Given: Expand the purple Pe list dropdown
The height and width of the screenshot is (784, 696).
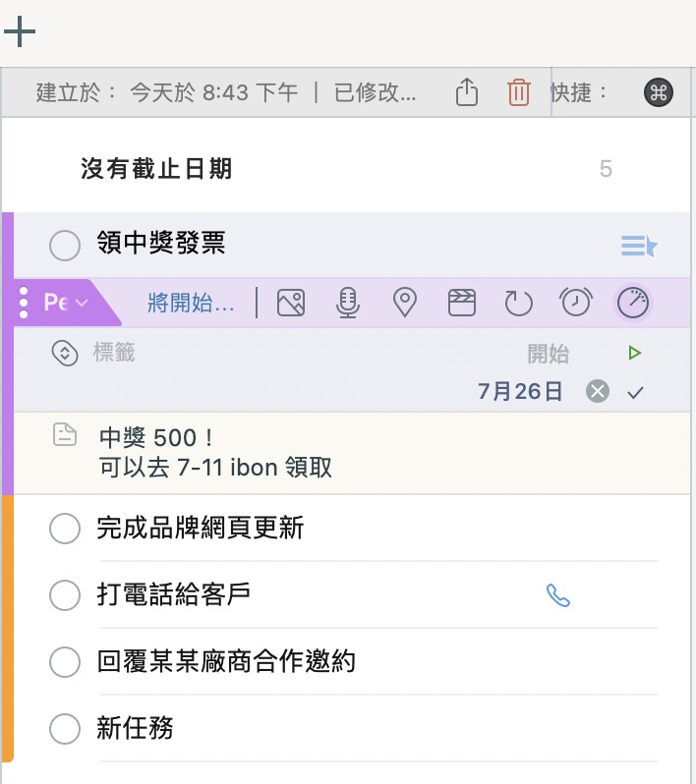Looking at the screenshot, I should click(x=66, y=303).
